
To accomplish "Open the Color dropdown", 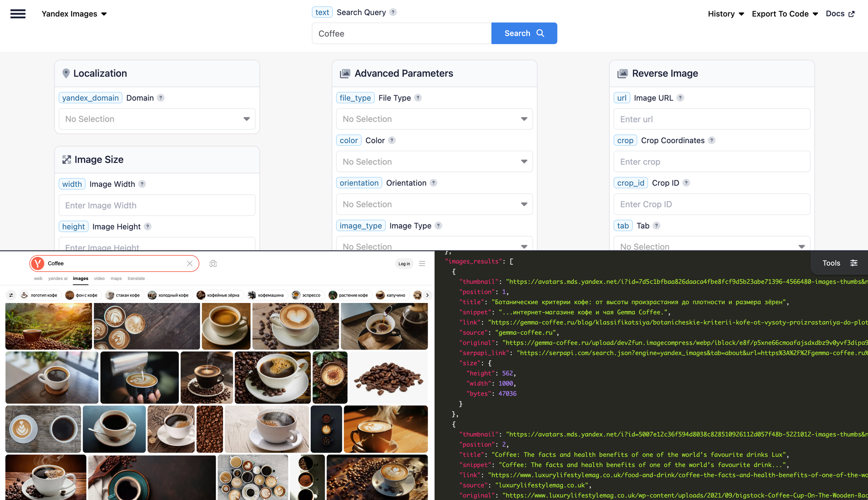I will 434,161.
